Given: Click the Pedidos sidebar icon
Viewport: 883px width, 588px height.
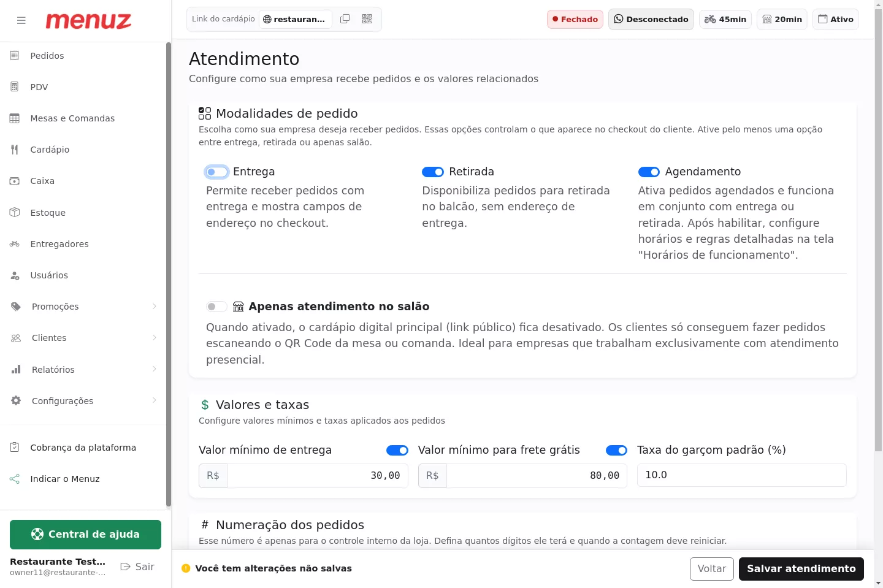Looking at the screenshot, I should click(15, 56).
